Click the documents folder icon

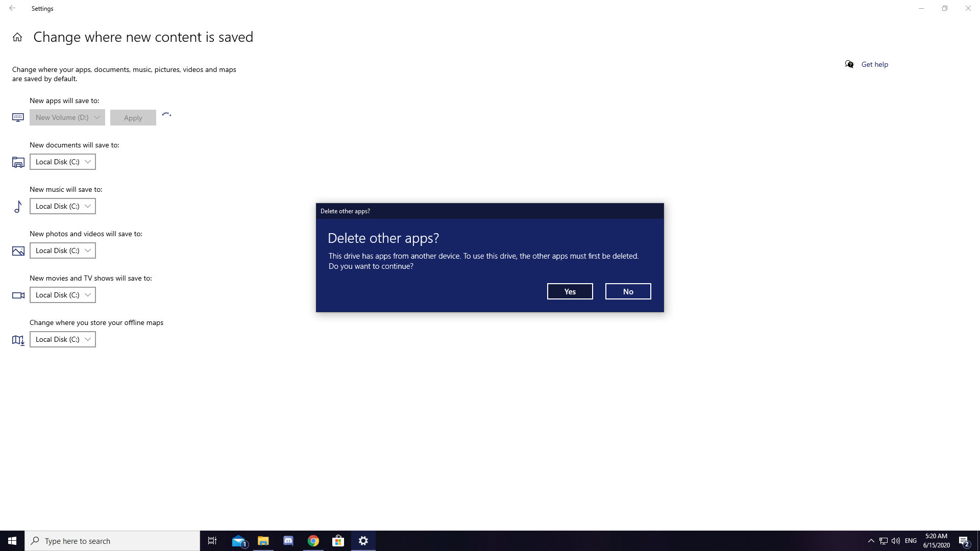(x=18, y=162)
